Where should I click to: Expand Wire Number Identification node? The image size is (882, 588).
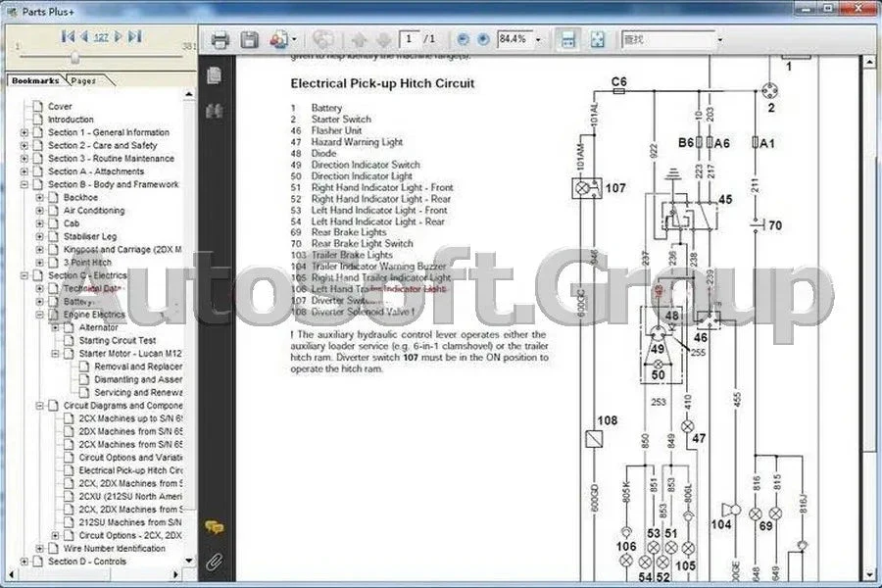(40, 548)
